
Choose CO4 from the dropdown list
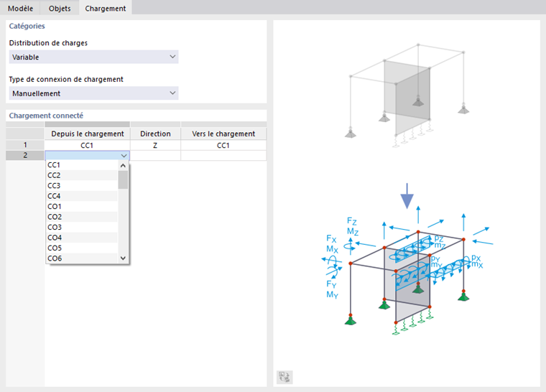[82, 238]
